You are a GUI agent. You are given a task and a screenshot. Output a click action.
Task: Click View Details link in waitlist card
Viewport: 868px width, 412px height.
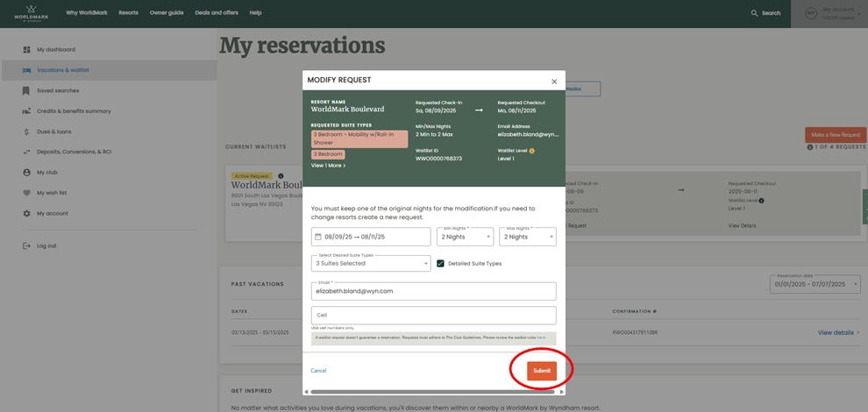(743, 225)
